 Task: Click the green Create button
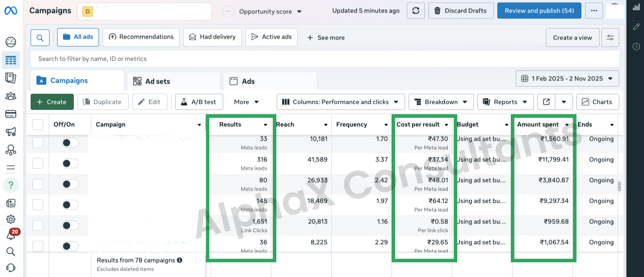[x=51, y=102]
